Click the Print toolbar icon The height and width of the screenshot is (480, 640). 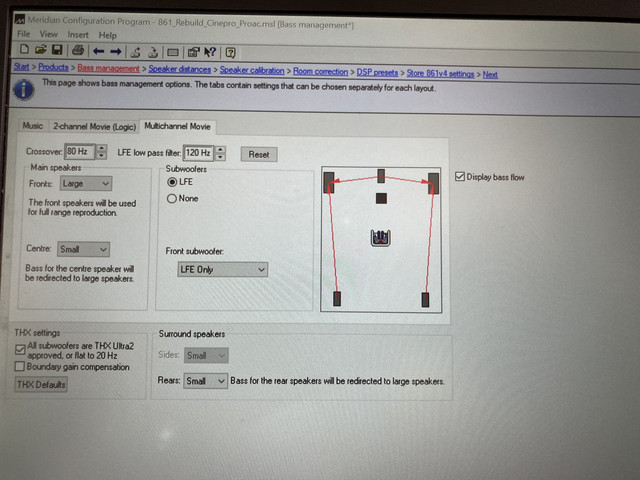click(78, 51)
